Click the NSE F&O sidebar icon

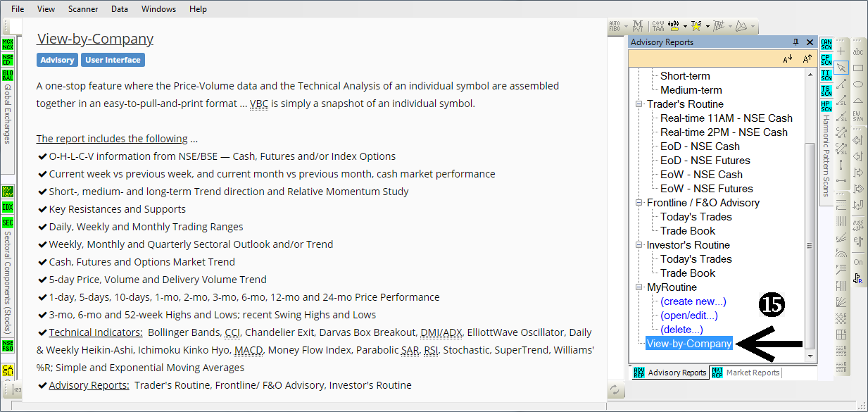(8, 346)
